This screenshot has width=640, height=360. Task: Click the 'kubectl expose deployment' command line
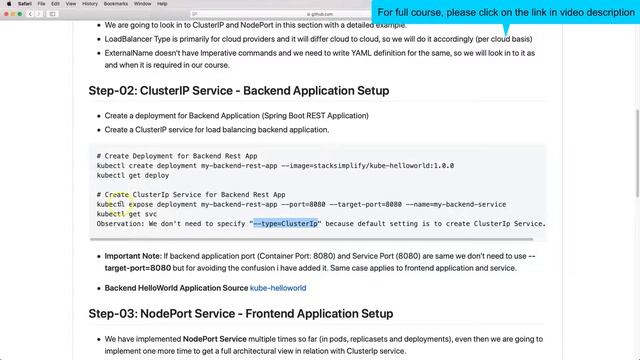(x=301, y=204)
